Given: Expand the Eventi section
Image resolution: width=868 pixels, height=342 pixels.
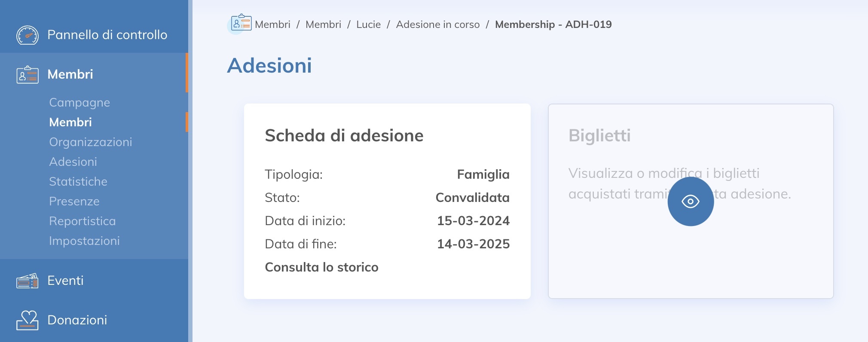Looking at the screenshot, I should 65,280.
